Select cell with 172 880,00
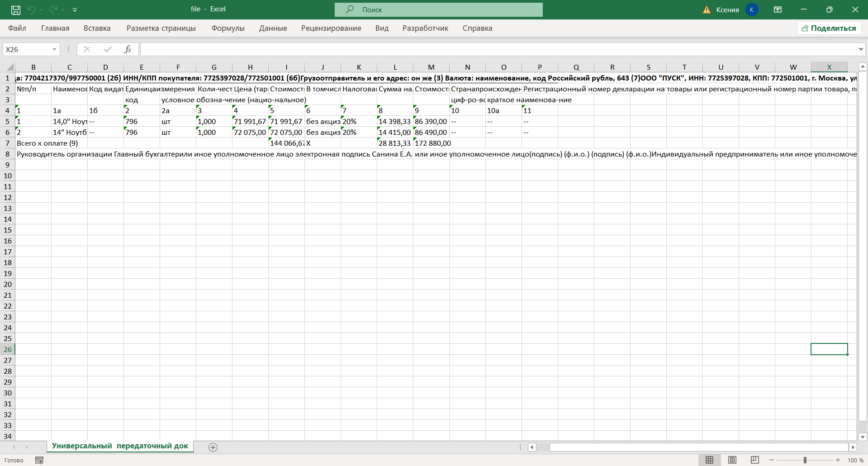Image resolution: width=868 pixels, height=466 pixels. 431,143
